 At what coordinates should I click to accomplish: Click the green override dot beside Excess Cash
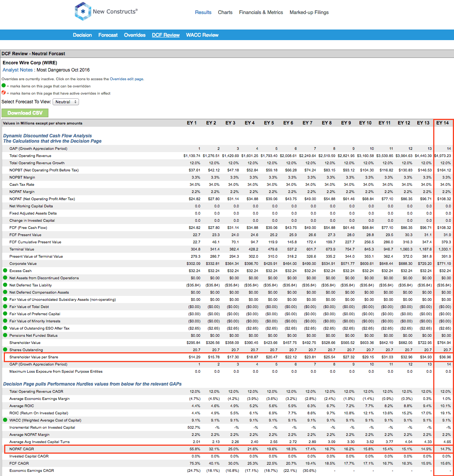click(x=5, y=271)
